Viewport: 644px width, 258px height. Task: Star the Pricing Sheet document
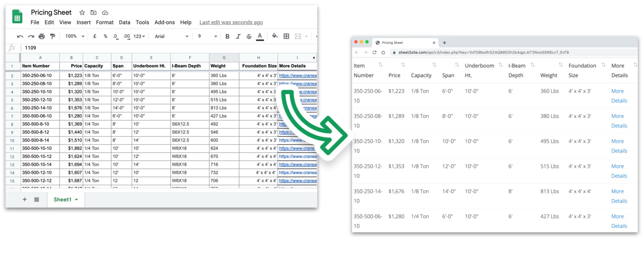click(82, 13)
